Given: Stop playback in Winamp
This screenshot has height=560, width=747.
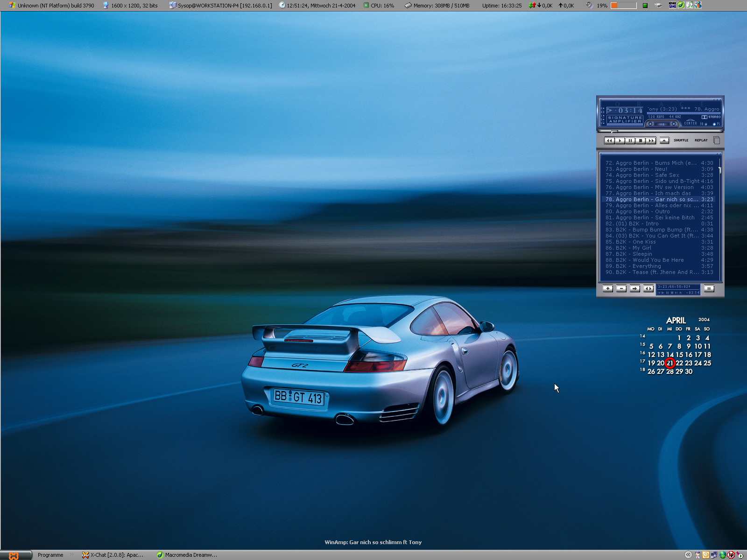Looking at the screenshot, I should 641,140.
